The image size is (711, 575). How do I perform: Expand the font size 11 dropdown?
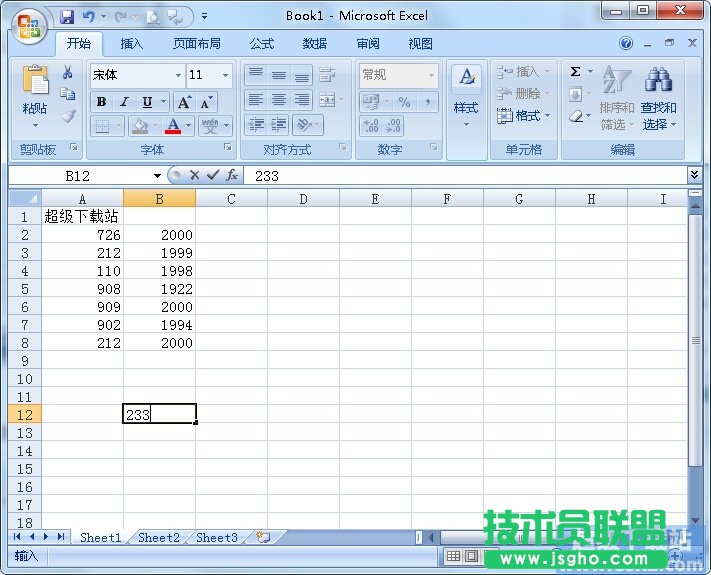226,76
